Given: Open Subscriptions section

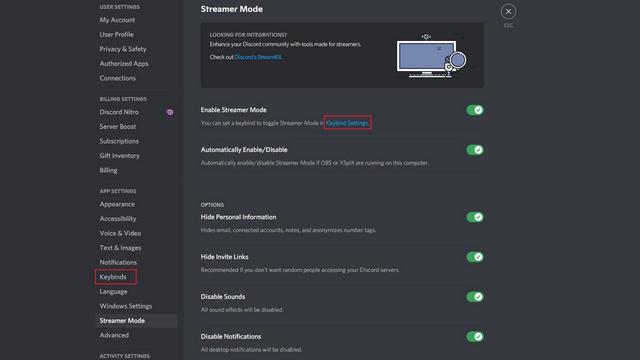Looking at the screenshot, I should point(119,141).
